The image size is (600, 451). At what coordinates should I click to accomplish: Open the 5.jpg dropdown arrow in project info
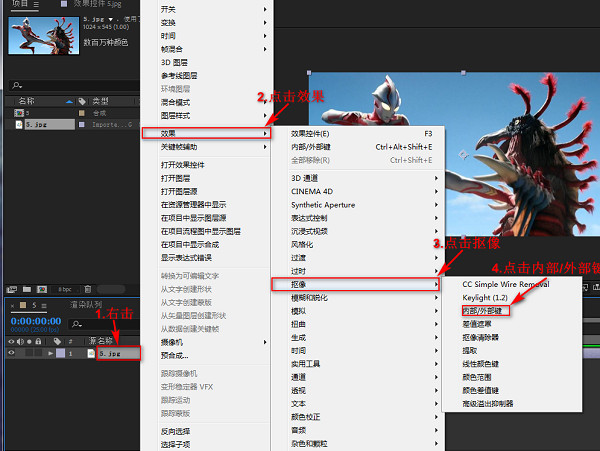coord(111,19)
